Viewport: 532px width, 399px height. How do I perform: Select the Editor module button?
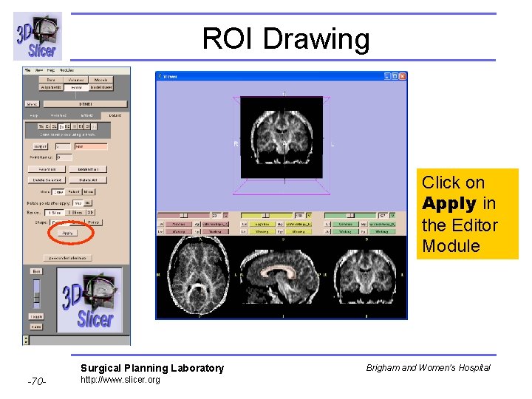pos(76,87)
